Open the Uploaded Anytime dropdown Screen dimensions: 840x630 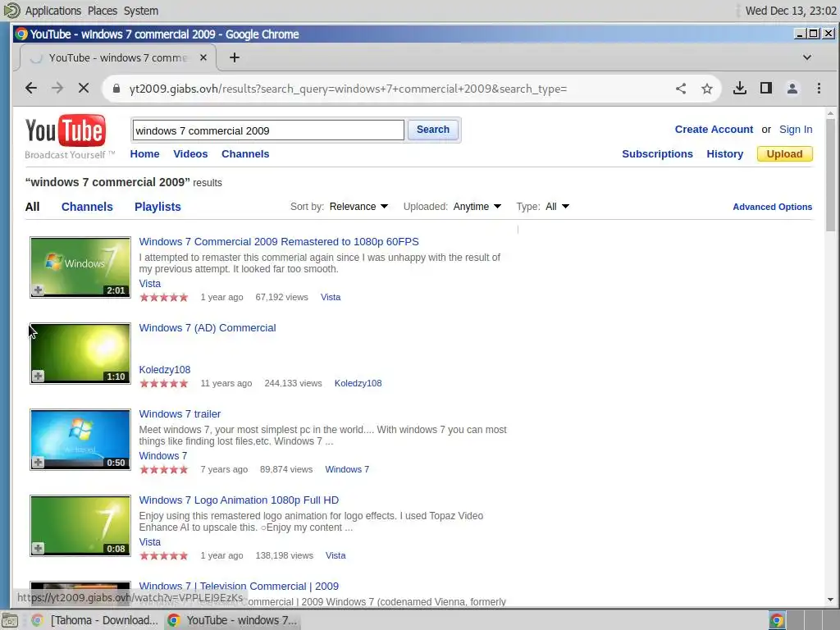[x=477, y=207]
